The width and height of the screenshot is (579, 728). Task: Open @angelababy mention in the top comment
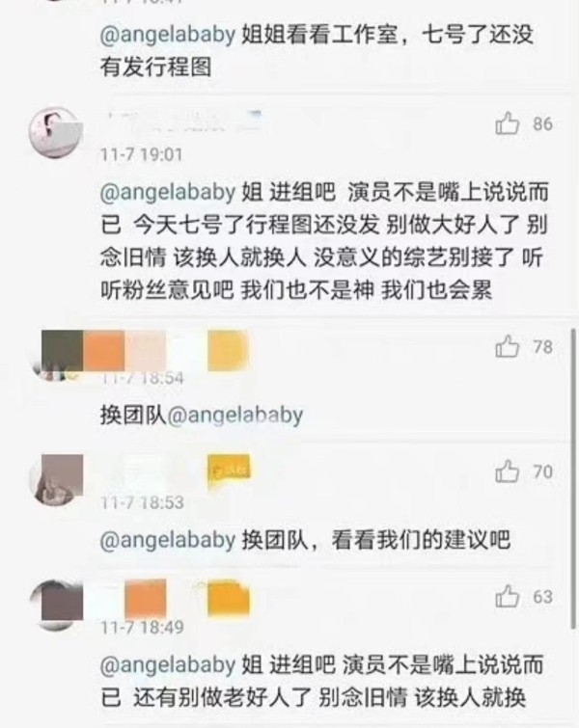click(x=168, y=36)
